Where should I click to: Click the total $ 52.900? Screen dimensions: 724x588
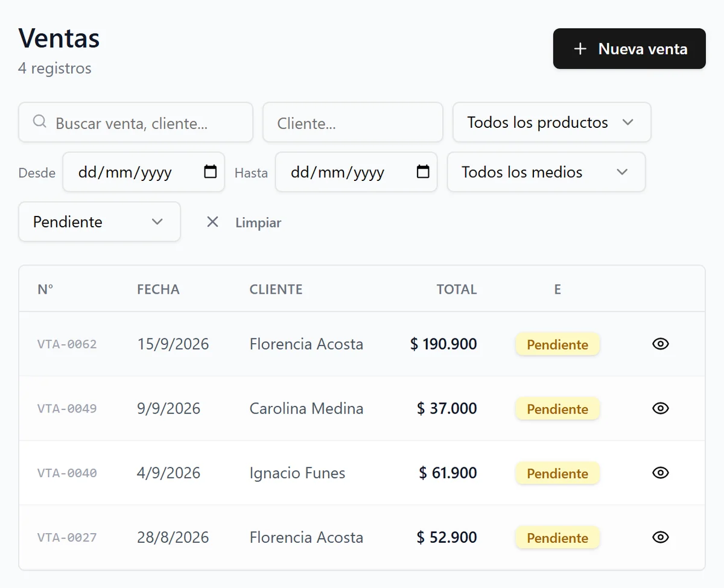point(447,537)
